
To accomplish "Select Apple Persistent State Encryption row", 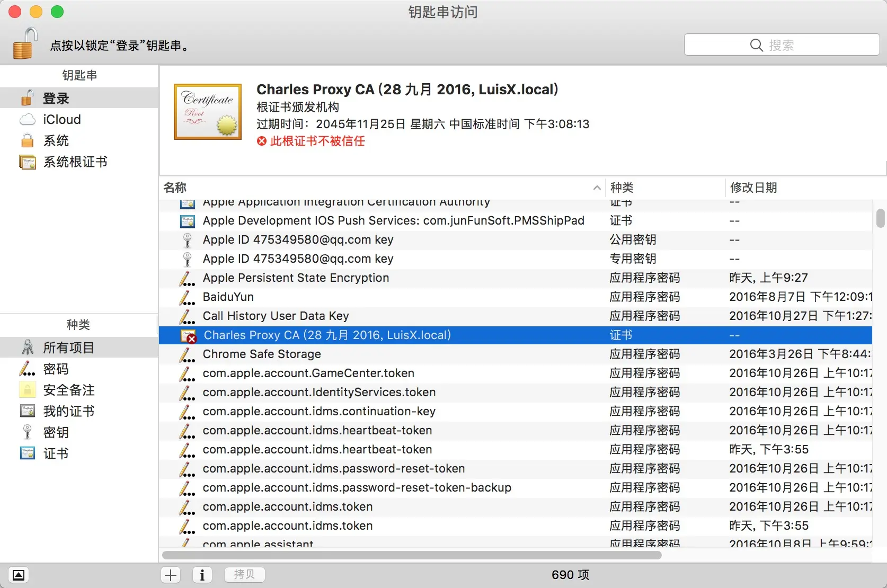I will tap(516, 278).
